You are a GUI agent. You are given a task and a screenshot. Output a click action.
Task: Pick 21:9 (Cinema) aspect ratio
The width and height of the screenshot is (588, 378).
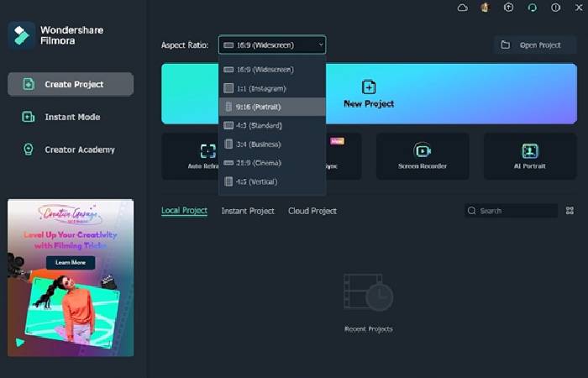click(272, 163)
